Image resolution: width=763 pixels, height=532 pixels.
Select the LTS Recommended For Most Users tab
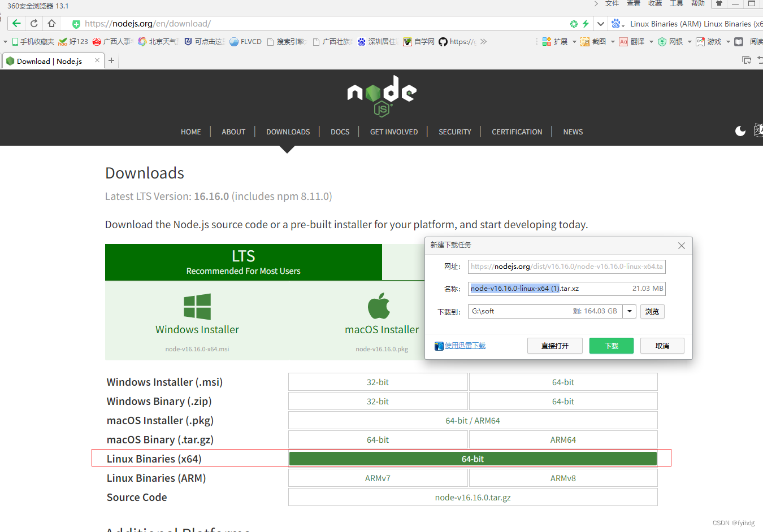(244, 263)
